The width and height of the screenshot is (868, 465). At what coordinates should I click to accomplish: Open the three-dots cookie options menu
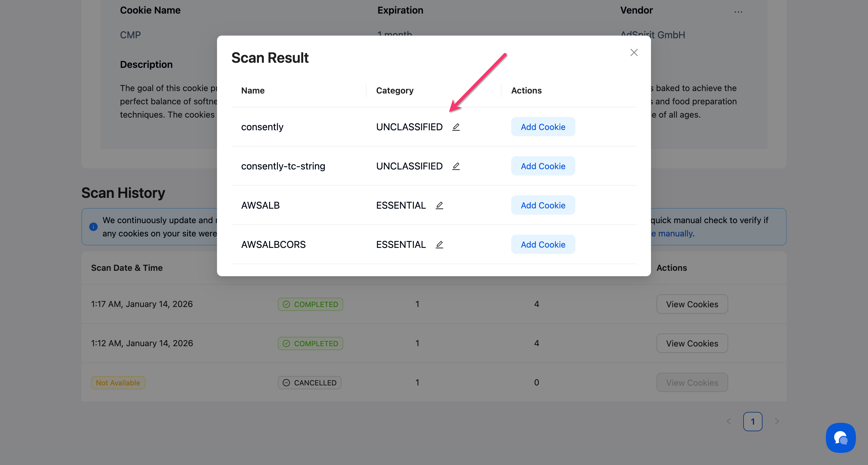coord(738,11)
